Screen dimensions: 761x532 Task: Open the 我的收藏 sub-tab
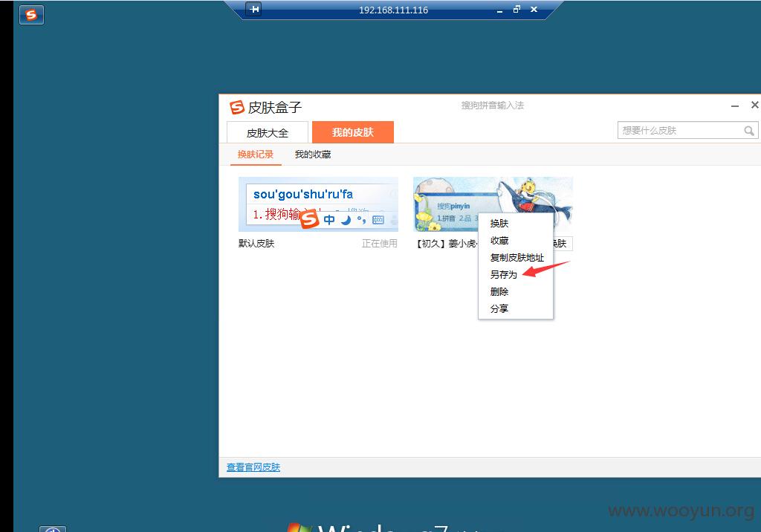tap(313, 155)
